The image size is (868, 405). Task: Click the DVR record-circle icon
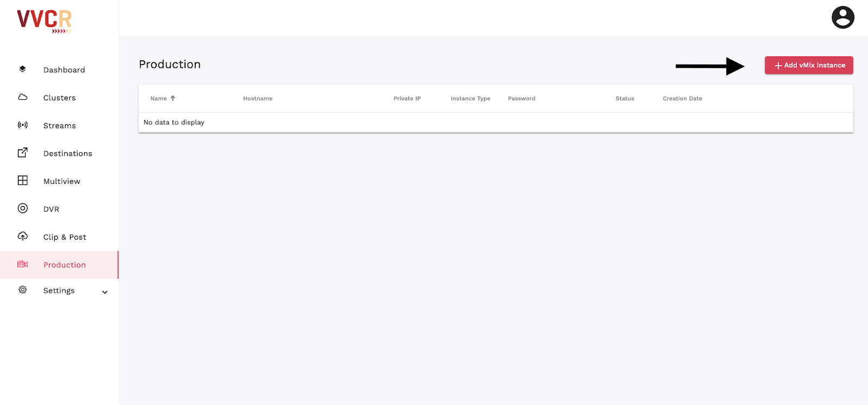(x=22, y=208)
